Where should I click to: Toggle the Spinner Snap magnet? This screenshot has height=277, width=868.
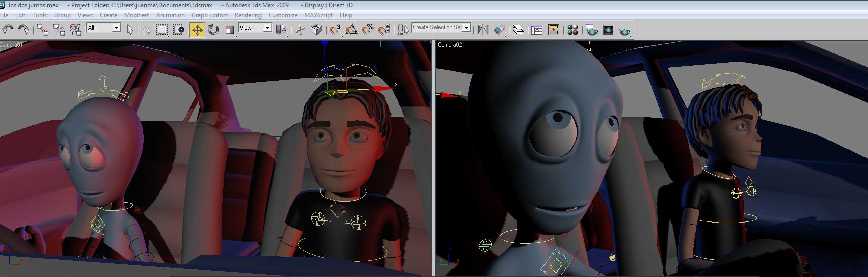pyautogui.click(x=385, y=30)
